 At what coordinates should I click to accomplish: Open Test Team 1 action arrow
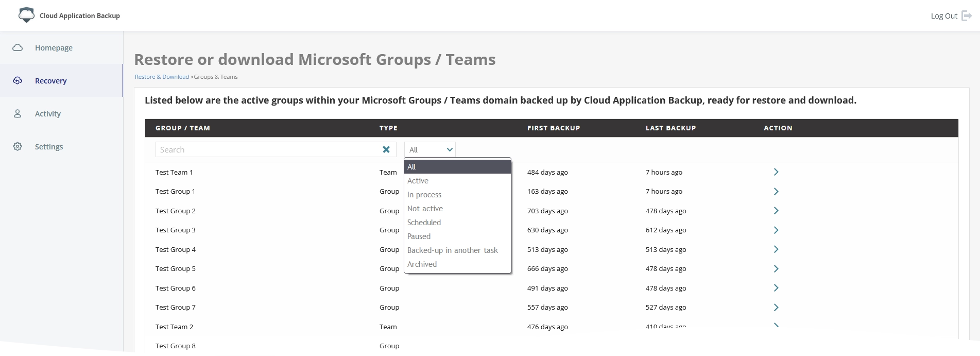(776, 172)
